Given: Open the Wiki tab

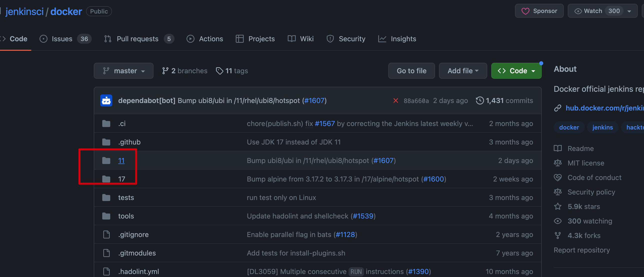Looking at the screenshot, I should coord(301,39).
